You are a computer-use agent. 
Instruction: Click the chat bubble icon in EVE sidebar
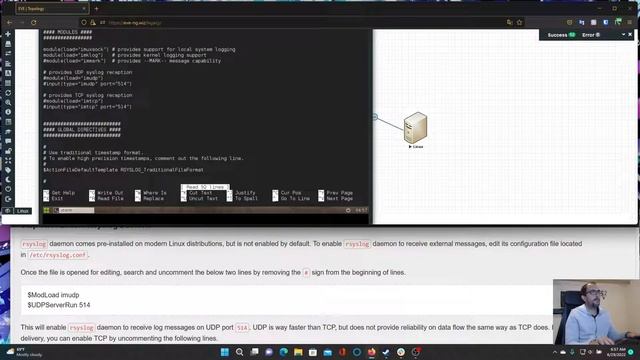click(8, 141)
